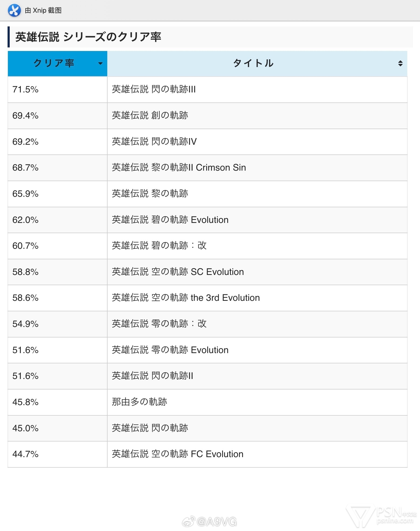Click the タイトル column header text
Screen dimensions: 420x531
tap(253, 63)
